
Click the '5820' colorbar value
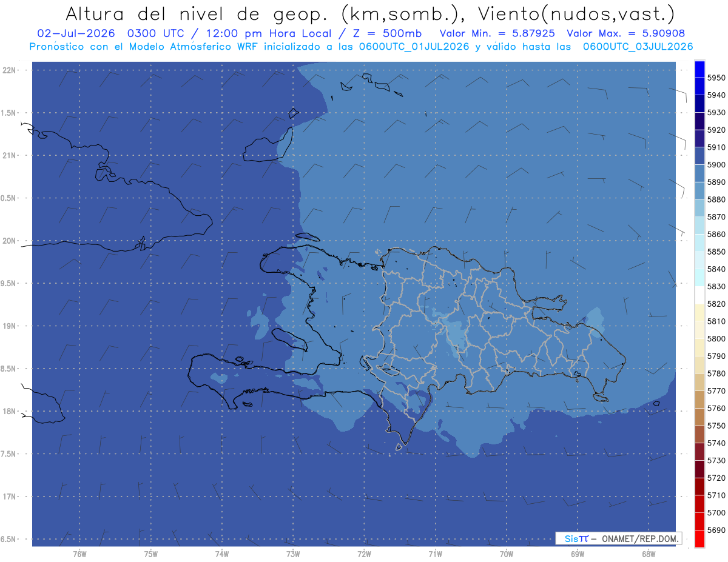(x=716, y=304)
